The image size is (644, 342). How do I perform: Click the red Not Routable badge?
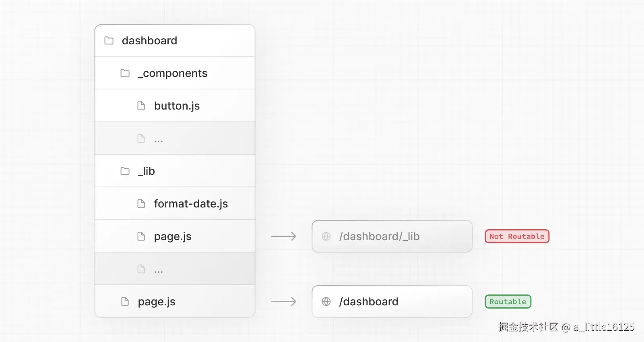pos(517,236)
